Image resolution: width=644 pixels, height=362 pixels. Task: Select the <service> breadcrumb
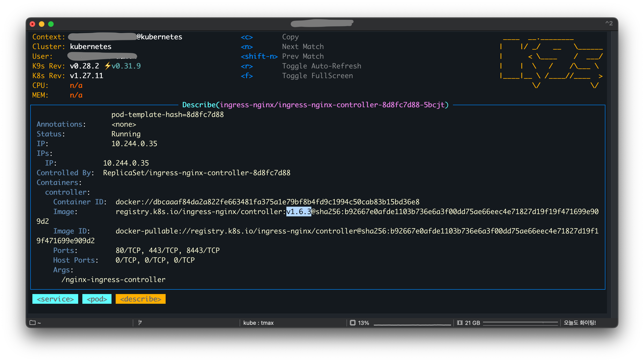55,299
